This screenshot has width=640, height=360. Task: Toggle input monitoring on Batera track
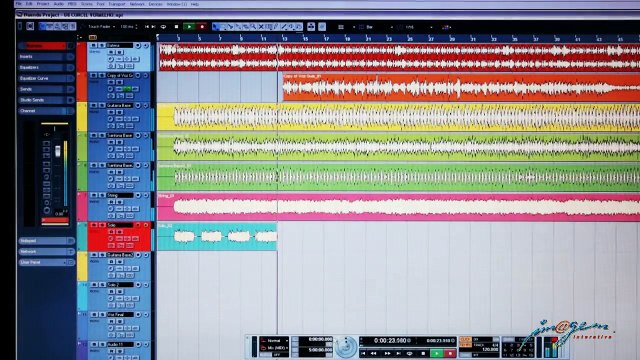tap(146, 46)
